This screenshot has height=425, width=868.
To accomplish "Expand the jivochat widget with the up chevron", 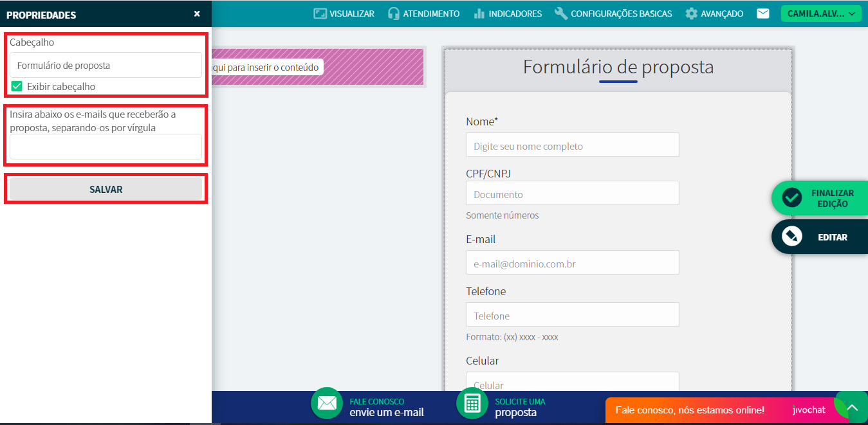I will [x=852, y=408].
